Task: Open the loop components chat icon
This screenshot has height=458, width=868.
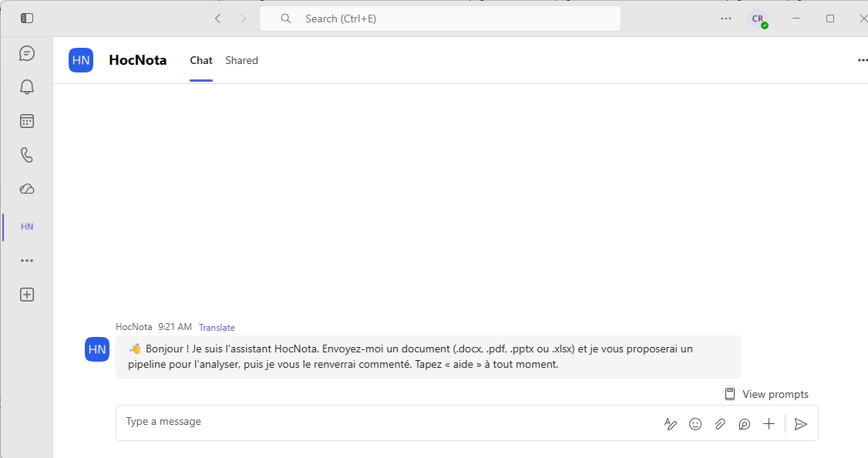Action: [x=744, y=424]
